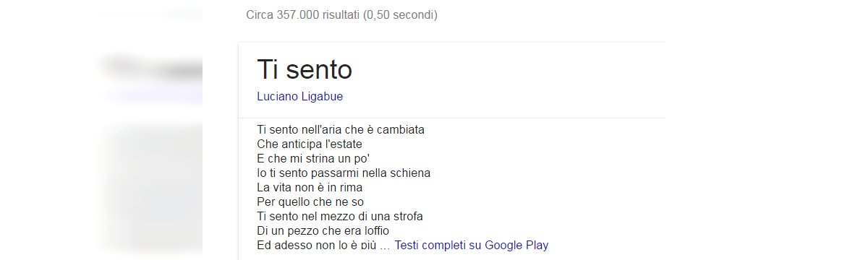The height and width of the screenshot is (260, 868).
Task: Click the divider line below the artist name
Action: pyautogui.click(x=452, y=118)
